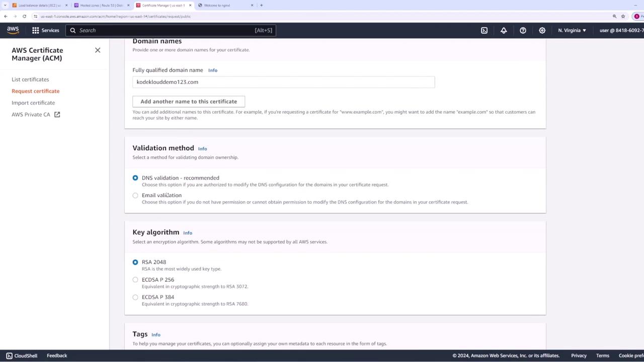Click the Services label in top bar
Image resolution: width=644 pixels, height=362 pixels.
click(x=50, y=30)
